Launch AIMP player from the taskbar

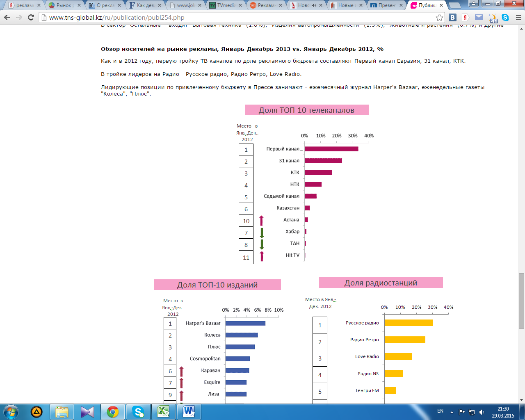[x=37, y=411]
